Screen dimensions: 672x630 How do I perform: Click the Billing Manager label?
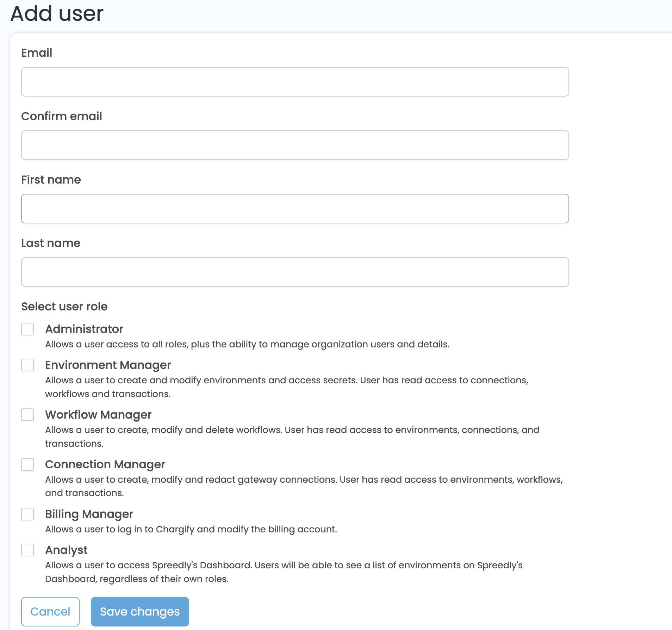point(89,514)
